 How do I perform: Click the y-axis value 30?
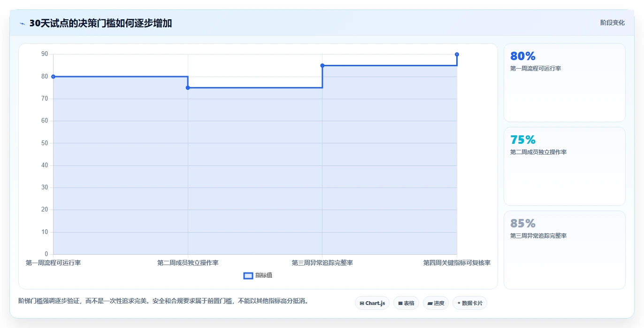tap(45, 187)
